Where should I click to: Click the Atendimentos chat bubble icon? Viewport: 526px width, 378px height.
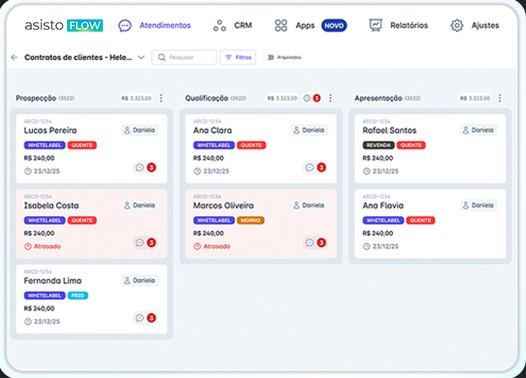tap(125, 26)
